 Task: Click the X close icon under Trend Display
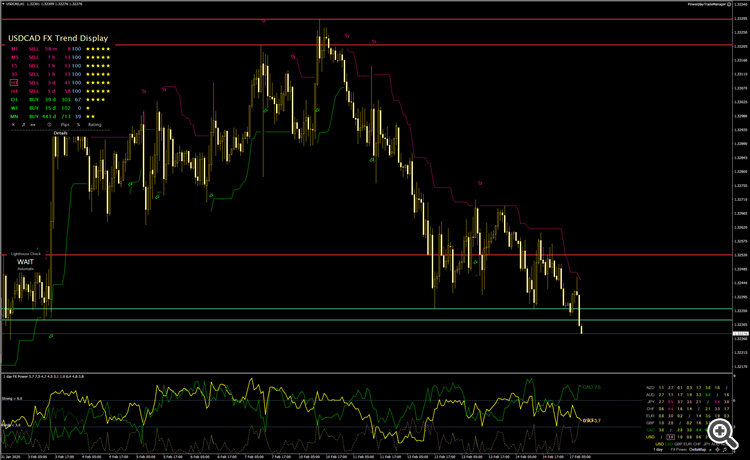[x=13, y=125]
